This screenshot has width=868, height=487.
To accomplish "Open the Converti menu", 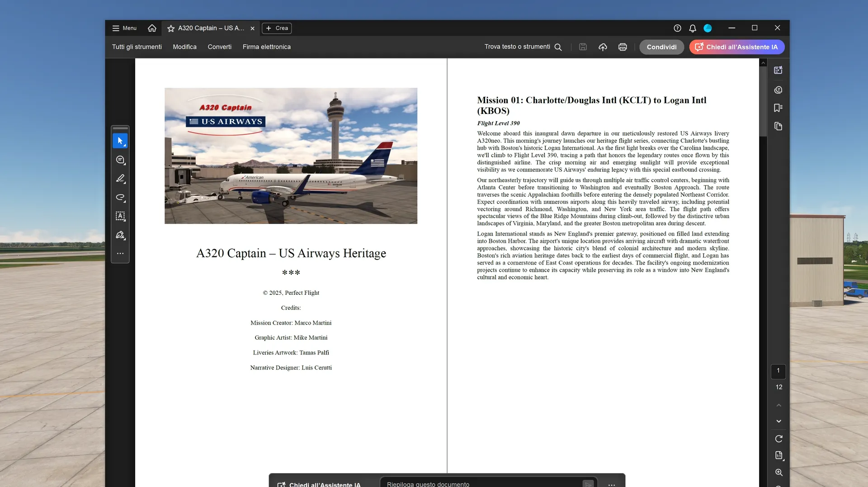I will [220, 47].
